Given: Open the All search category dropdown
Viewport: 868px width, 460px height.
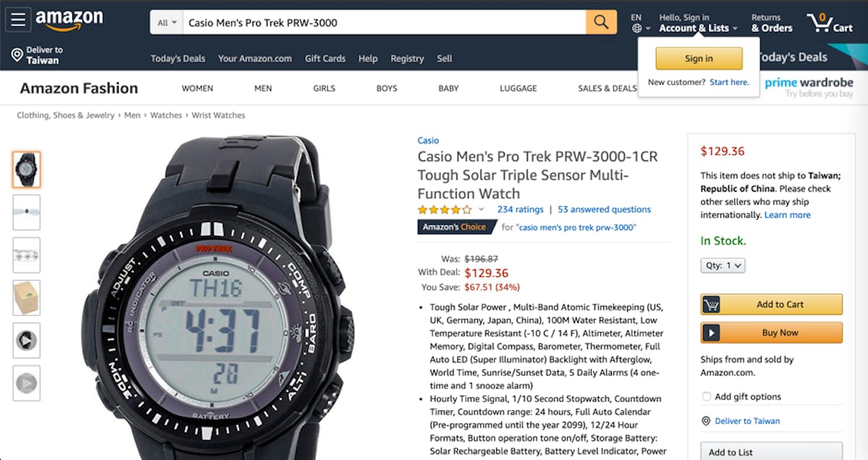Looking at the screenshot, I should pos(167,22).
